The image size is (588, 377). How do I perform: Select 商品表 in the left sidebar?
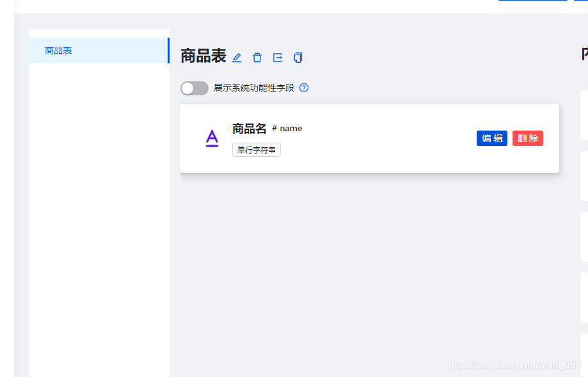pos(99,51)
